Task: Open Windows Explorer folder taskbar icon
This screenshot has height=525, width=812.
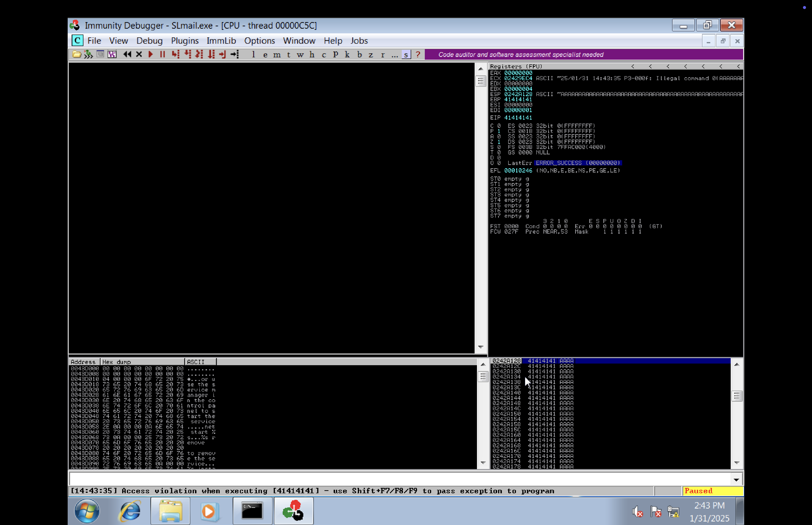Action: click(x=170, y=511)
